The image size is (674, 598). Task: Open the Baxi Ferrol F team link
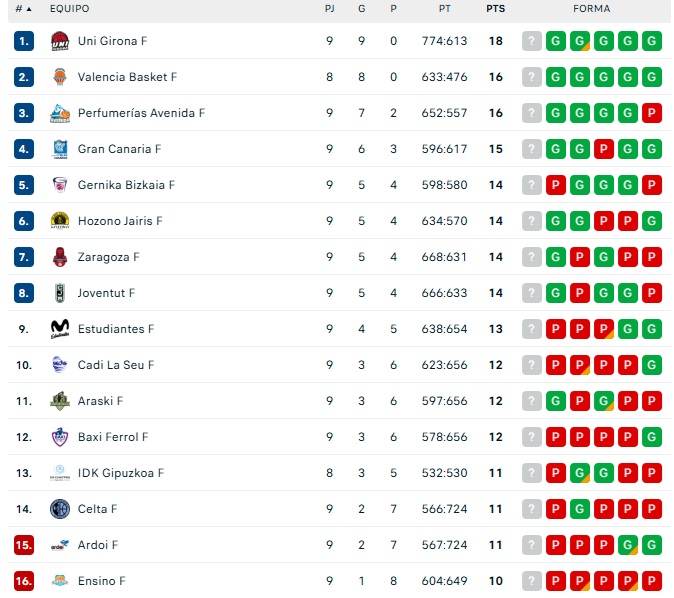click(113, 437)
